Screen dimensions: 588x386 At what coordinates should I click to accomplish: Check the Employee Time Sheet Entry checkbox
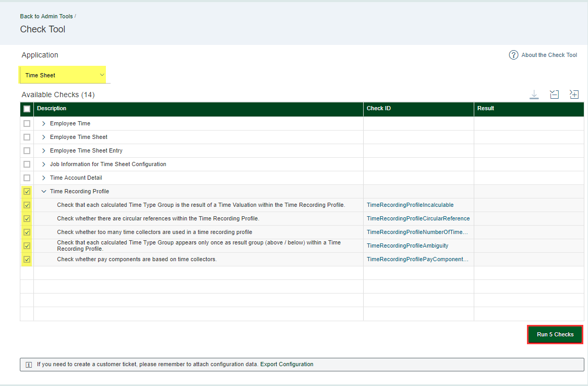pos(27,150)
